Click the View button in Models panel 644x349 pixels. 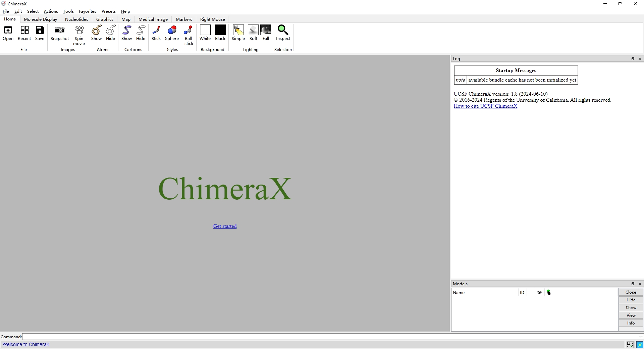pos(631,315)
